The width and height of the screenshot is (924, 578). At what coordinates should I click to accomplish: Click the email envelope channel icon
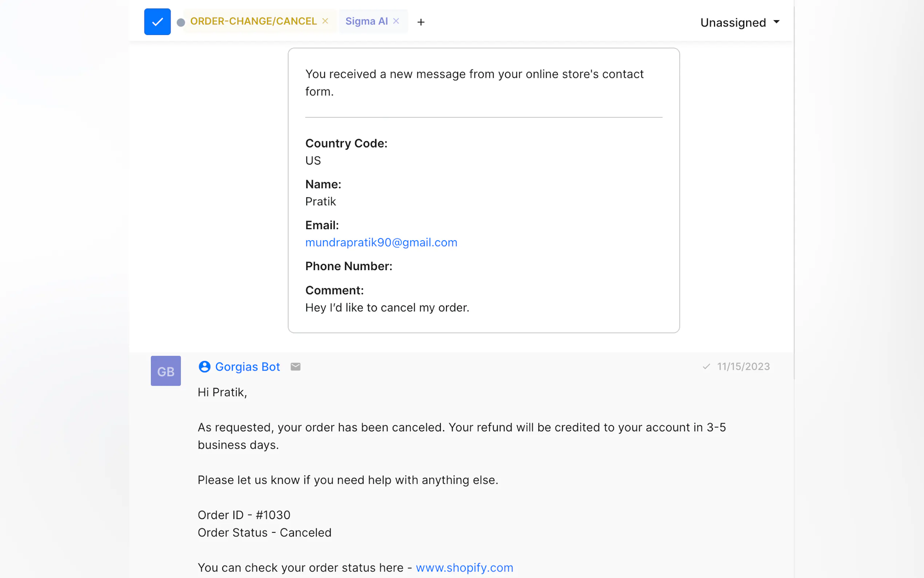click(x=296, y=367)
